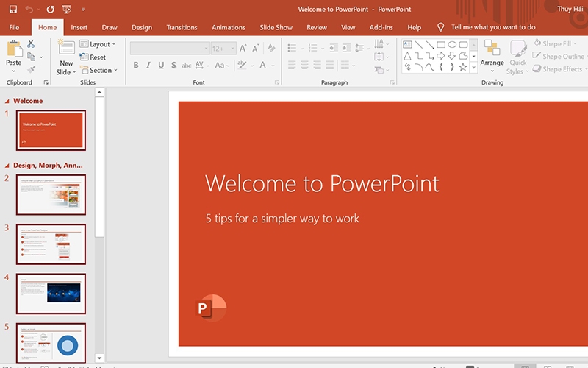Reset the slide layout
This screenshot has height=368, width=588.
93,57
